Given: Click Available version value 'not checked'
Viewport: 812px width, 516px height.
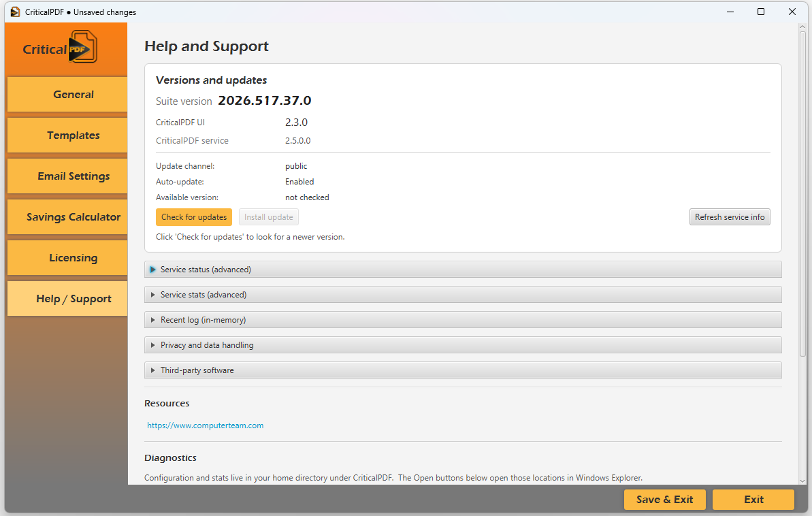Looking at the screenshot, I should pyautogui.click(x=307, y=197).
